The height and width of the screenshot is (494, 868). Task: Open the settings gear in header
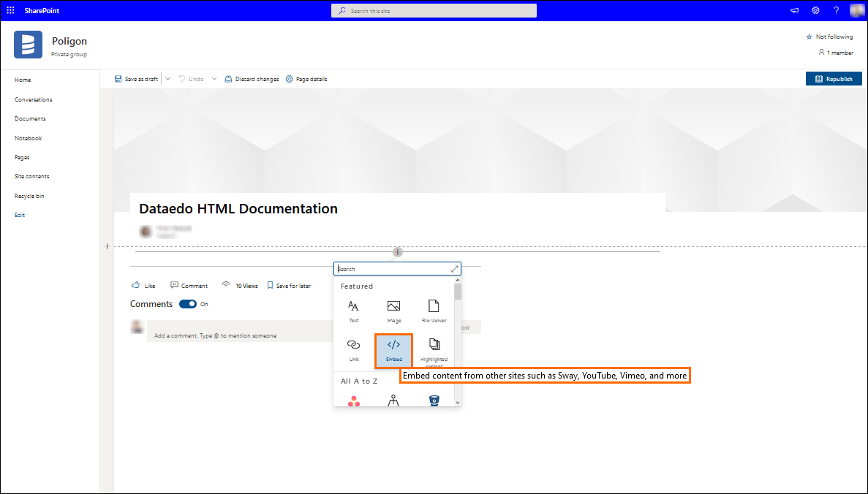point(815,10)
